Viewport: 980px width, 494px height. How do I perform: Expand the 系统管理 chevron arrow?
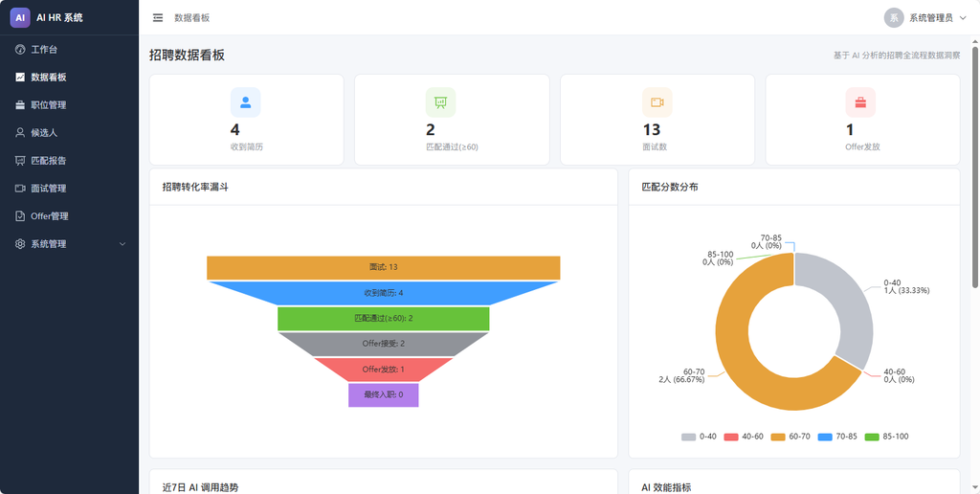point(122,244)
